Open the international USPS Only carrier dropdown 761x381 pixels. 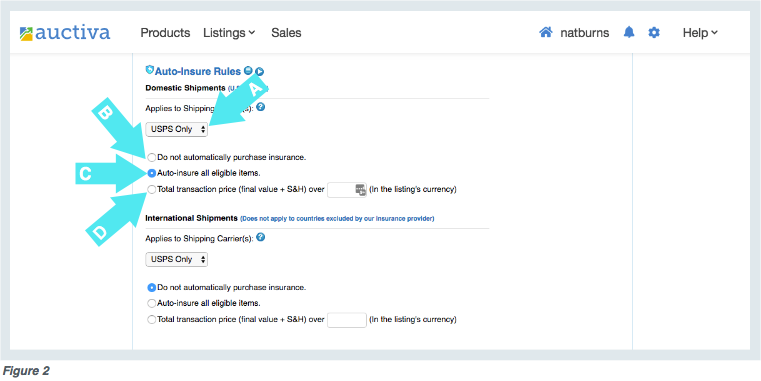(177, 259)
